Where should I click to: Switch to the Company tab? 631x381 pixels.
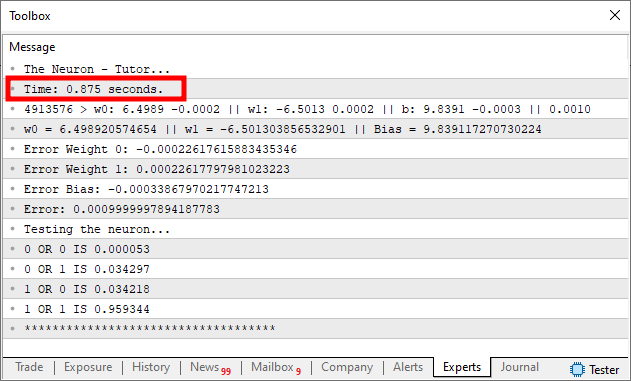(347, 367)
